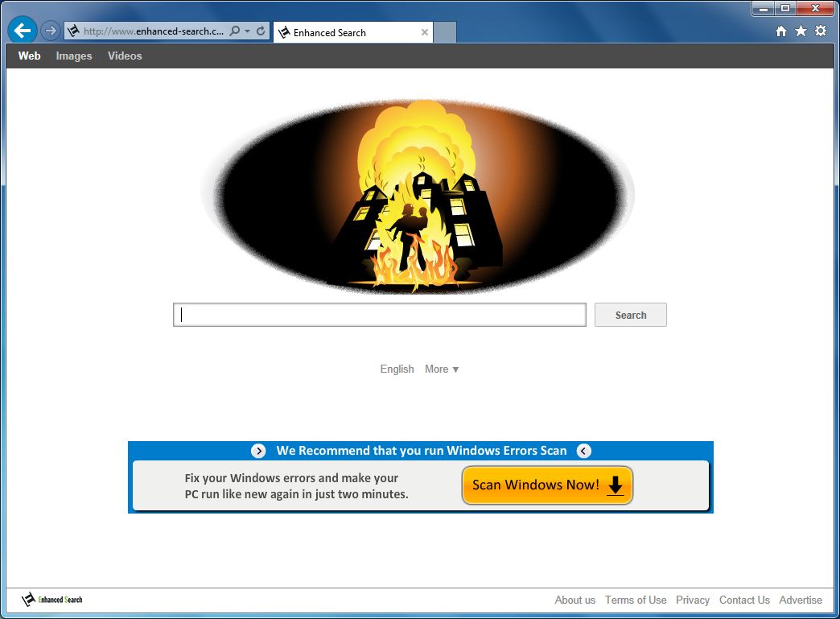Click the browser Forward arrow button
The width and height of the screenshot is (840, 619).
(x=51, y=31)
